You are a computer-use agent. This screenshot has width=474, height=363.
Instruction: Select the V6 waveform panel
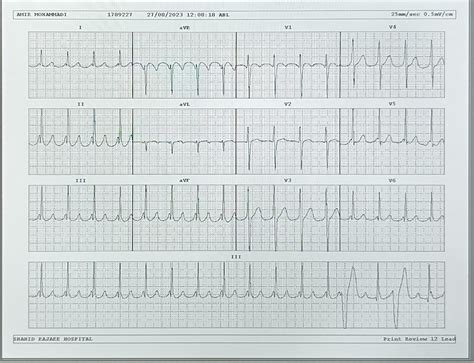pos(392,218)
